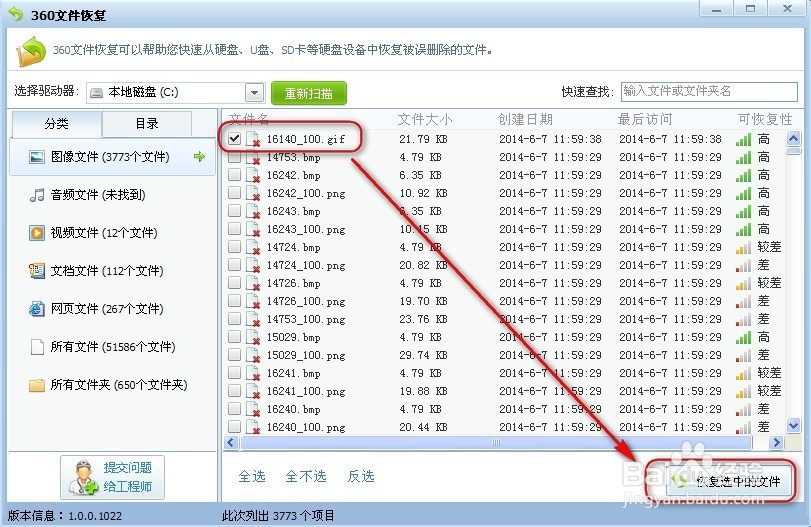The height and width of the screenshot is (527, 811).
Task: Switch to the 分类 tab
Action: (x=56, y=124)
